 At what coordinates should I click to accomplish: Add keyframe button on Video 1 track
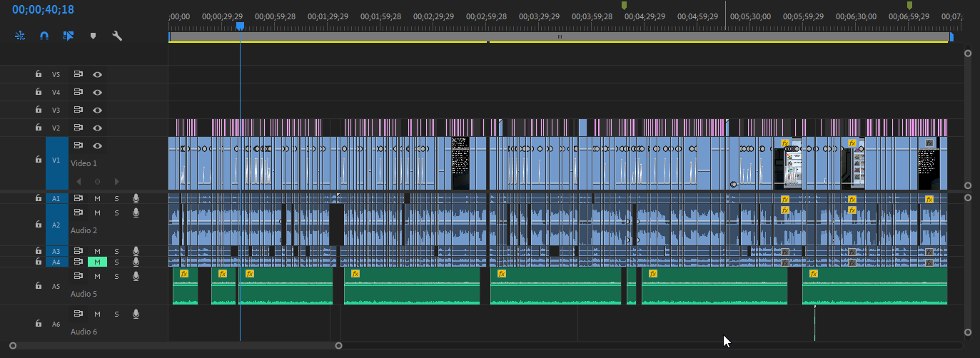click(x=98, y=181)
